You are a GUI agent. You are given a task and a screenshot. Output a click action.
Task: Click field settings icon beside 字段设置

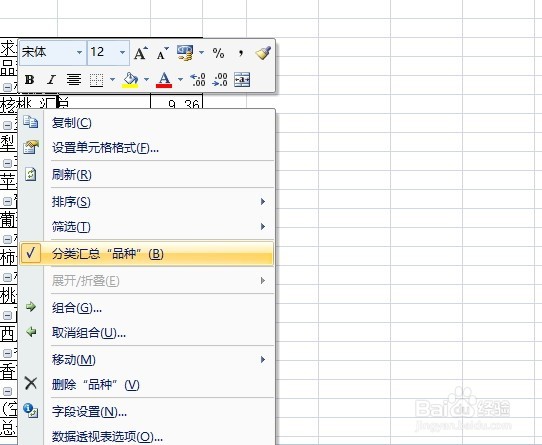tap(31, 410)
